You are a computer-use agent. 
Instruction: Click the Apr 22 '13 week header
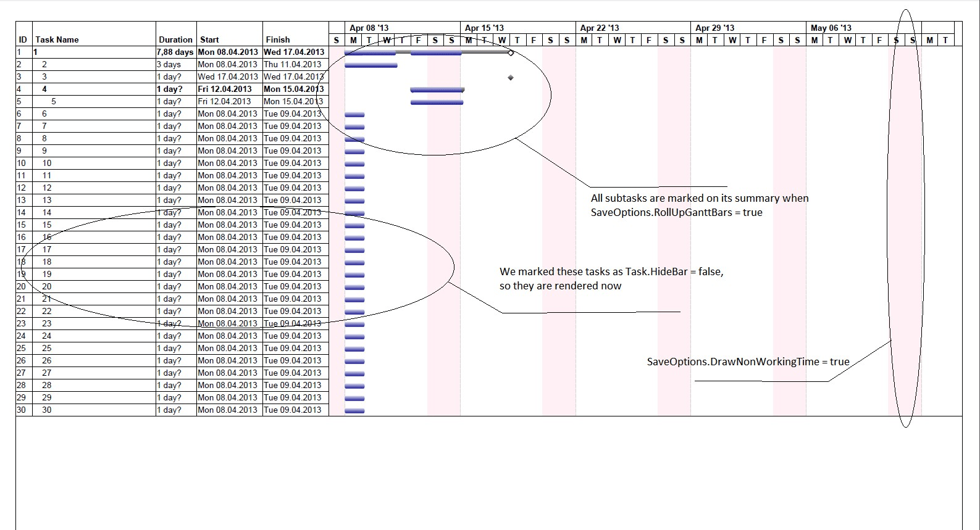tap(634, 28)
